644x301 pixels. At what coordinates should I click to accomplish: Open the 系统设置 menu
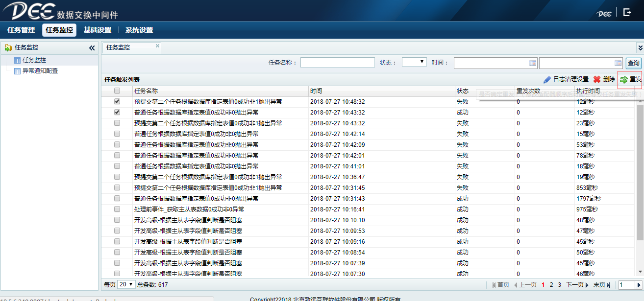(x=139, y=30)
